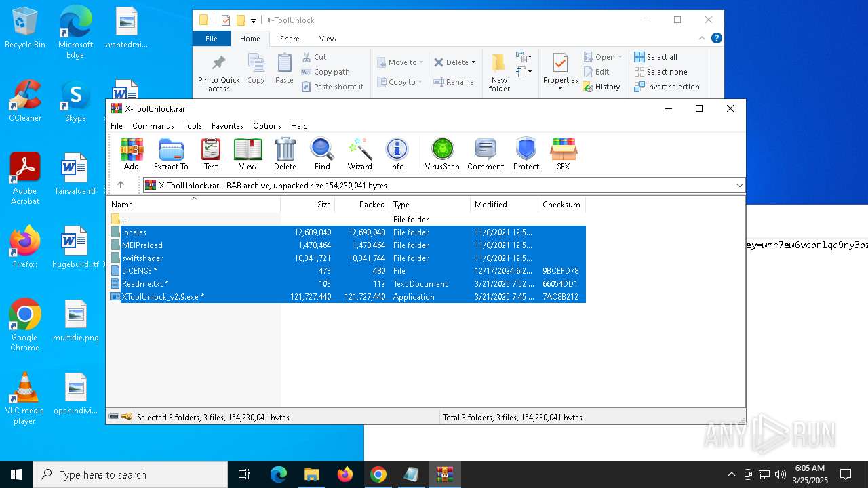The image size is (868, 488).
Task: Open Google Chrome from the taskbar
Action: pyautogui.click(x=378, y=474)
